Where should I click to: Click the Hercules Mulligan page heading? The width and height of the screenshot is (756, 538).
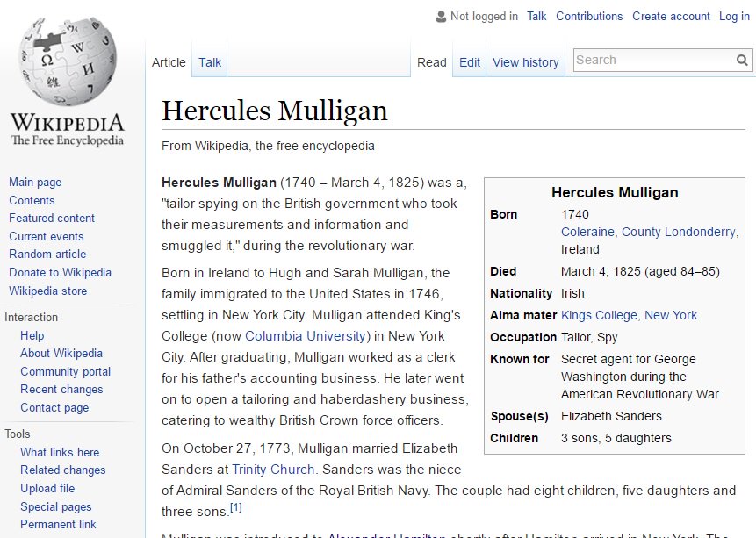coord(274,111)
